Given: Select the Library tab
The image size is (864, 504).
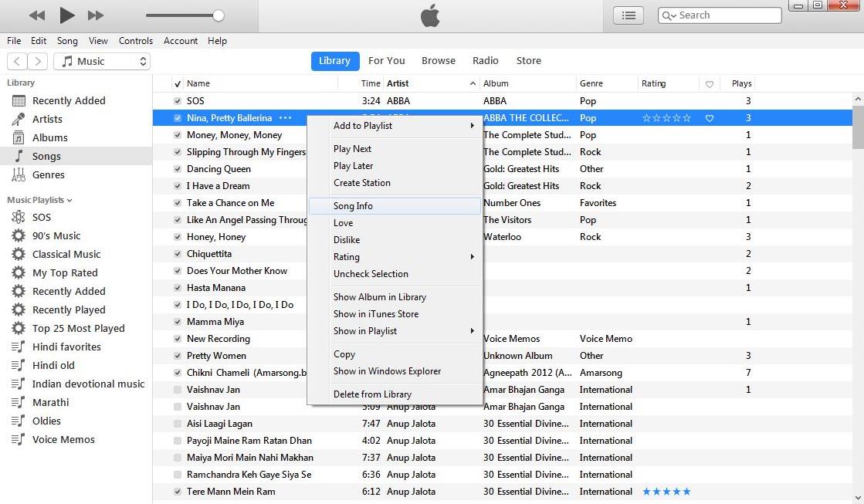Looking at the screenshot, I should pyautogui.click(x=335, y=61).
